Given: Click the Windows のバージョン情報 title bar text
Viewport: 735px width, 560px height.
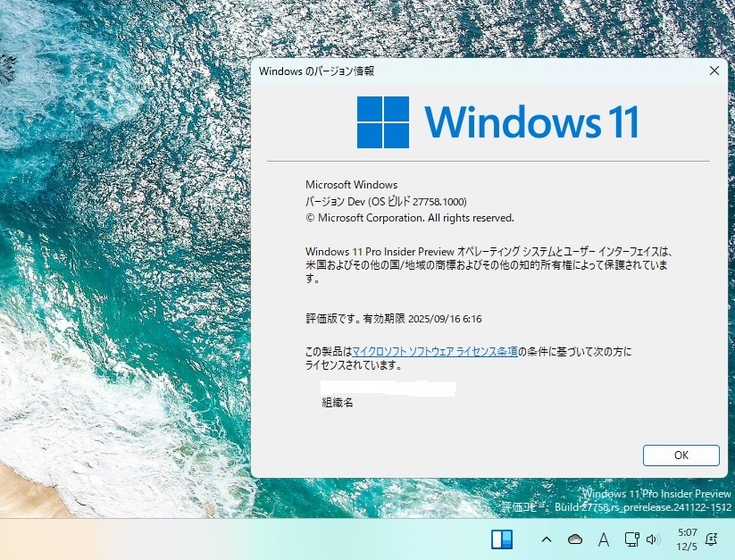Looking at the screenshot, I should tap(316, 71).
